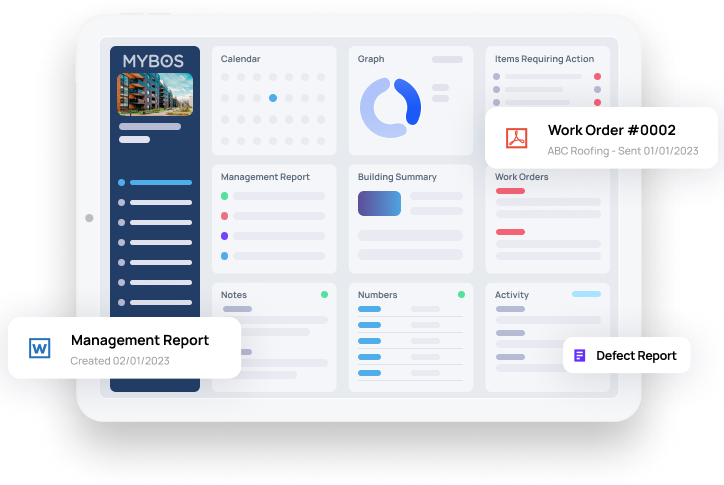Click the building photo thumbnail in sidebar

point(155,94)
